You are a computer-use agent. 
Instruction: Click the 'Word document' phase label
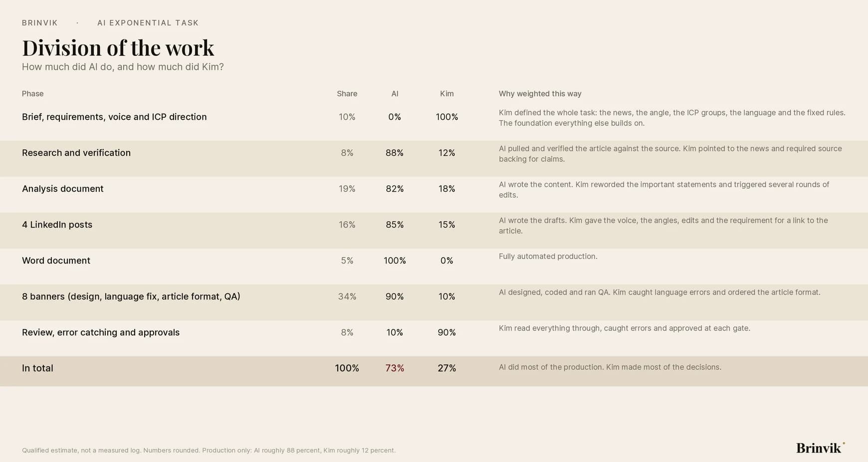pos(56,260)
